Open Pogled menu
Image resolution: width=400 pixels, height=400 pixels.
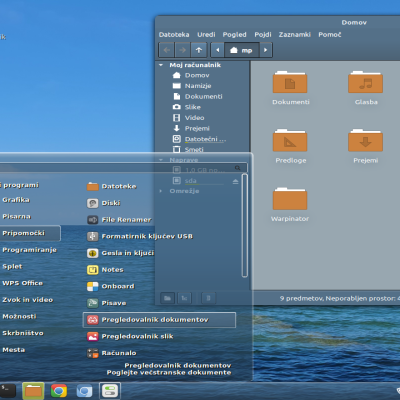[234, 35]
